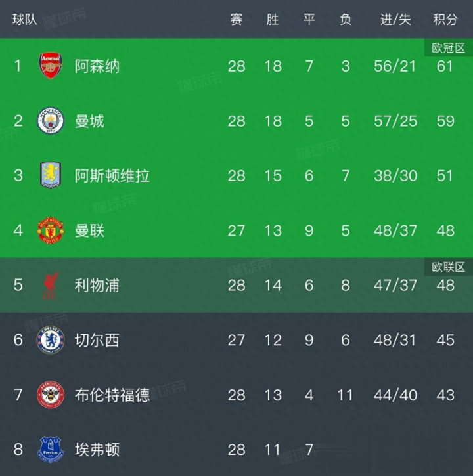Click Arsenal's 61 points value
This screenshot has width=473, height=476.
tap(445, 66)
